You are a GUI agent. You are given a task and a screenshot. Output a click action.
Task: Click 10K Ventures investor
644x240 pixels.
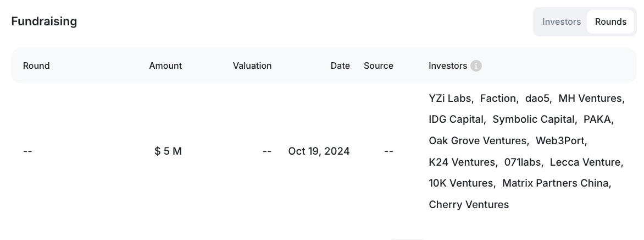point(460,183)
